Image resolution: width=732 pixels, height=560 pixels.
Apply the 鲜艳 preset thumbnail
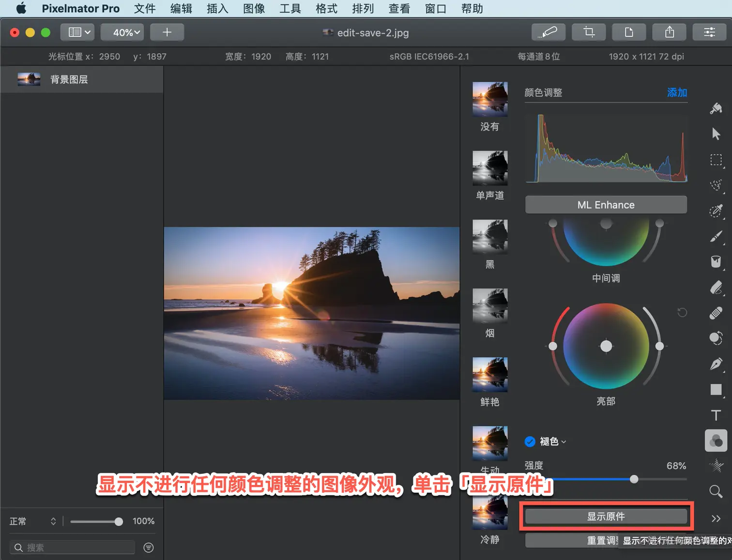(490, 374)
